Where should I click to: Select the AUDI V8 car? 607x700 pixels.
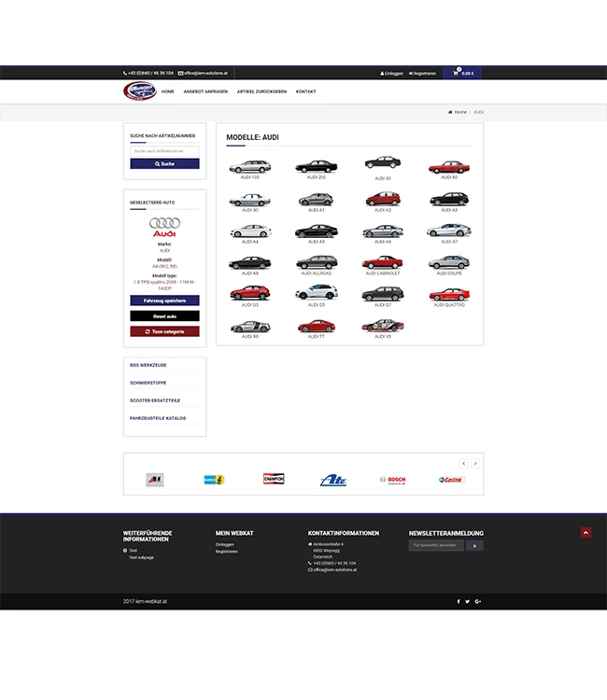click(383, 326)
